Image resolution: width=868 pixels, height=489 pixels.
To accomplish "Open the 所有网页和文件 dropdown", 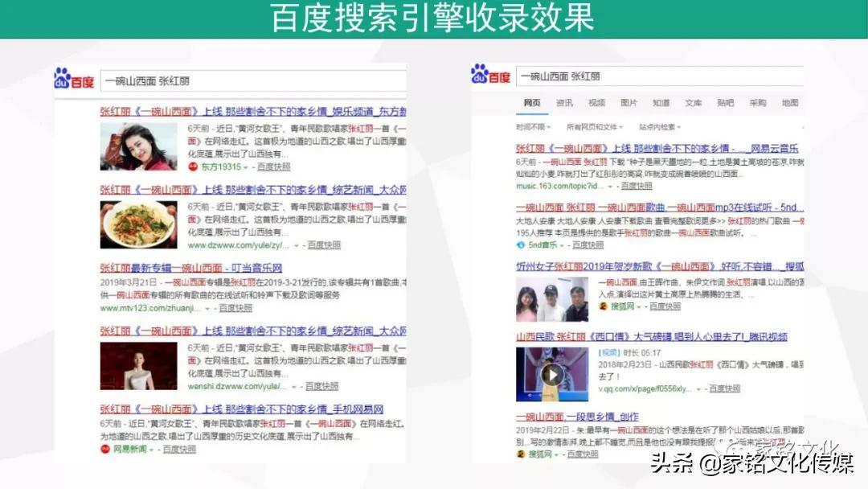I will click(594, 126).
